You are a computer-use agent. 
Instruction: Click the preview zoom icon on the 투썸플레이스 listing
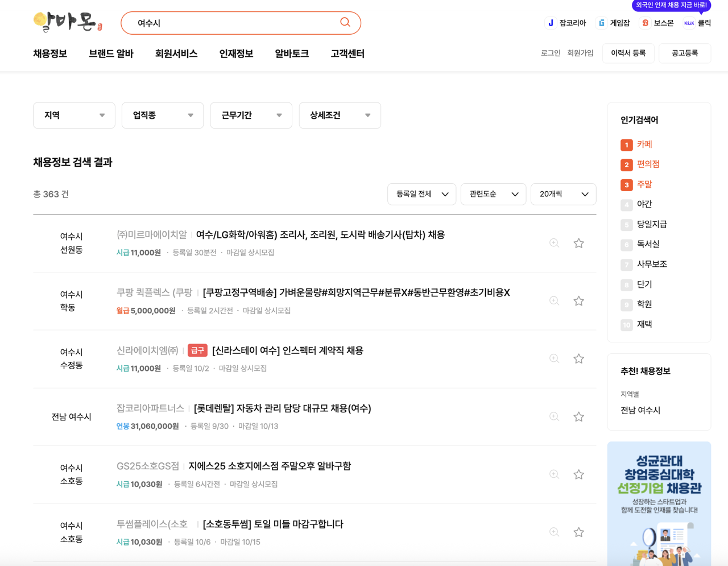[554, 532]
